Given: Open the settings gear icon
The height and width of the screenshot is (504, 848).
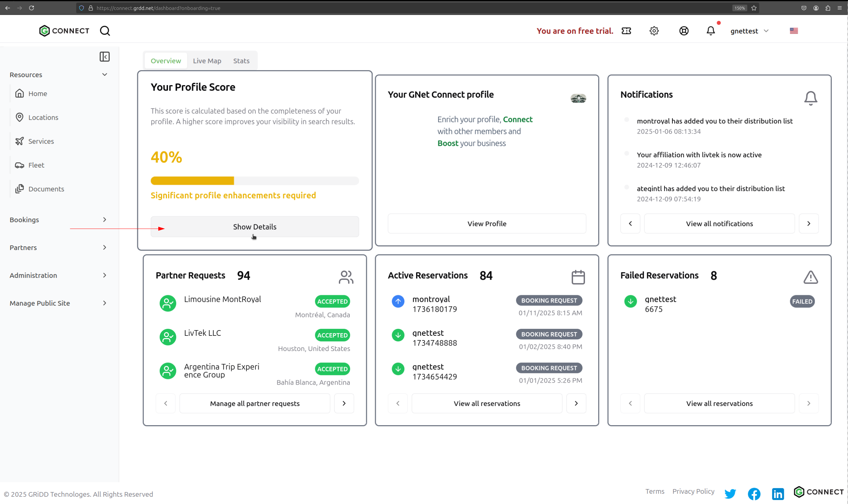Looking at the screenshot, I should tap(654, 31).
